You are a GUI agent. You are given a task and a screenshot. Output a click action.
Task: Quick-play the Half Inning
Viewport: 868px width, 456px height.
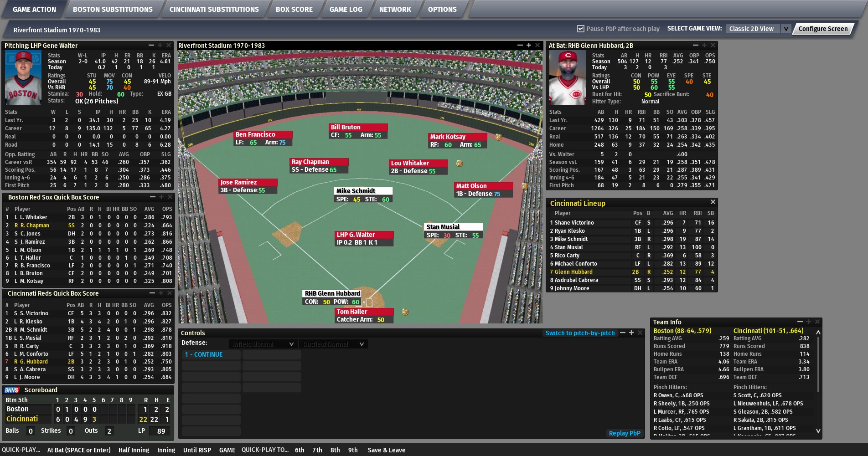point(134,450)
